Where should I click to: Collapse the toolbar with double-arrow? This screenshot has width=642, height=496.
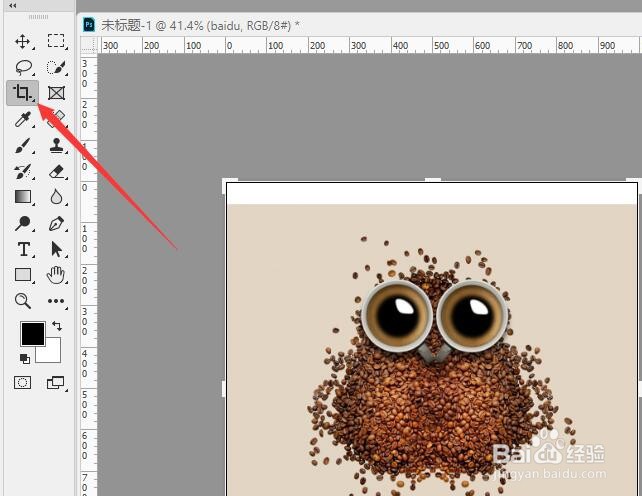click(x=13, y=6)
